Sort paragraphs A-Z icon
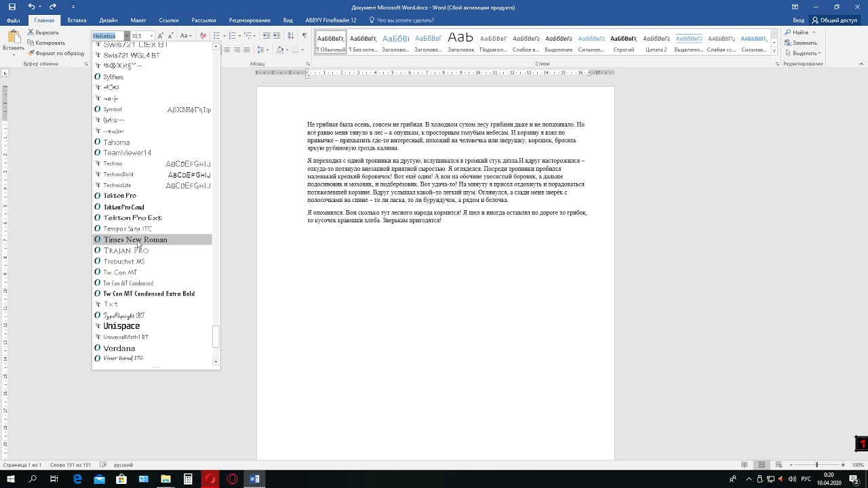Viewport: 868px width, 488px height. coord(291,36)
